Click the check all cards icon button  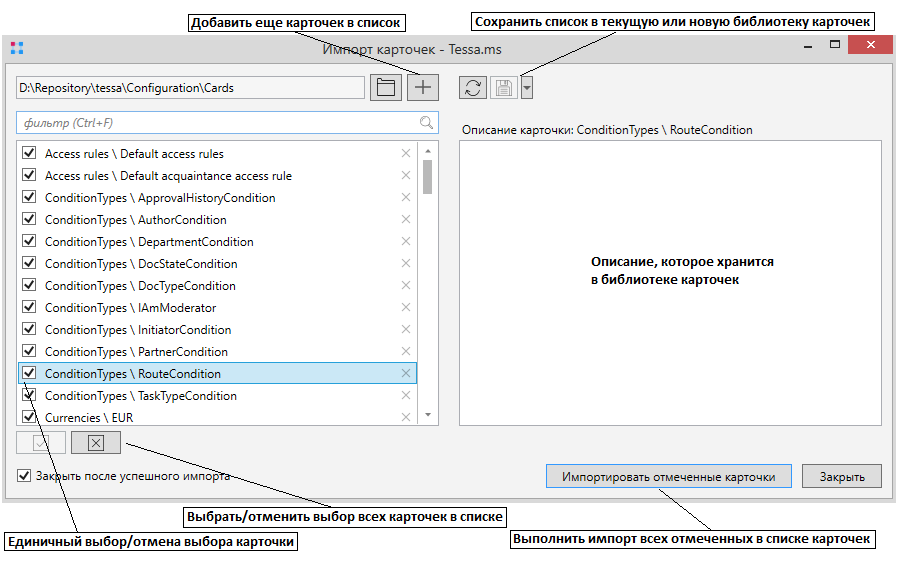point(41,442)
